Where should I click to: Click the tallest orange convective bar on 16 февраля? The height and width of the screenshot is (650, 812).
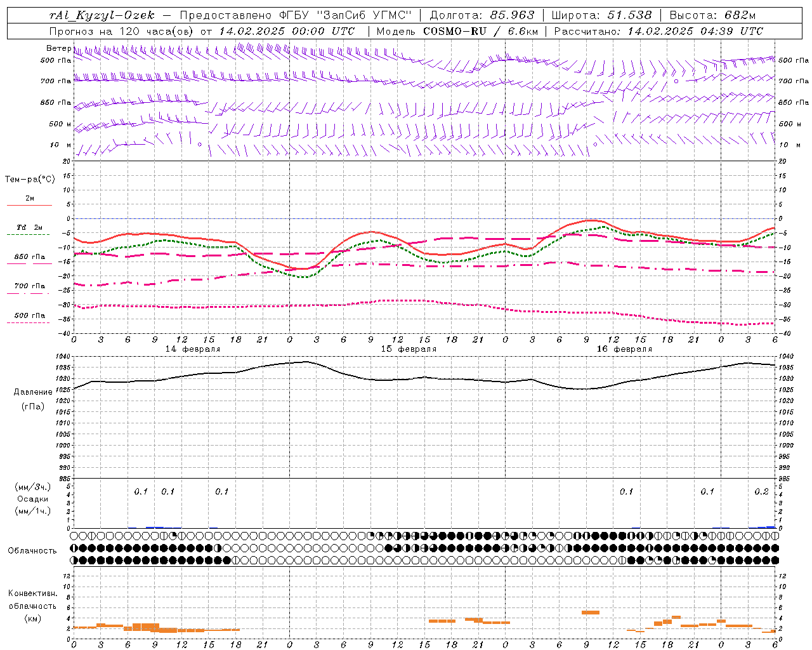tap(590, 613)
